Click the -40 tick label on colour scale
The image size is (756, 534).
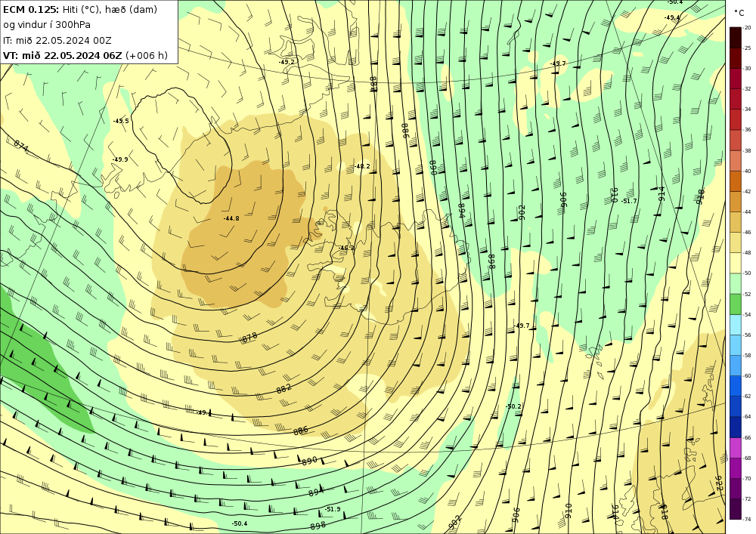748,171
